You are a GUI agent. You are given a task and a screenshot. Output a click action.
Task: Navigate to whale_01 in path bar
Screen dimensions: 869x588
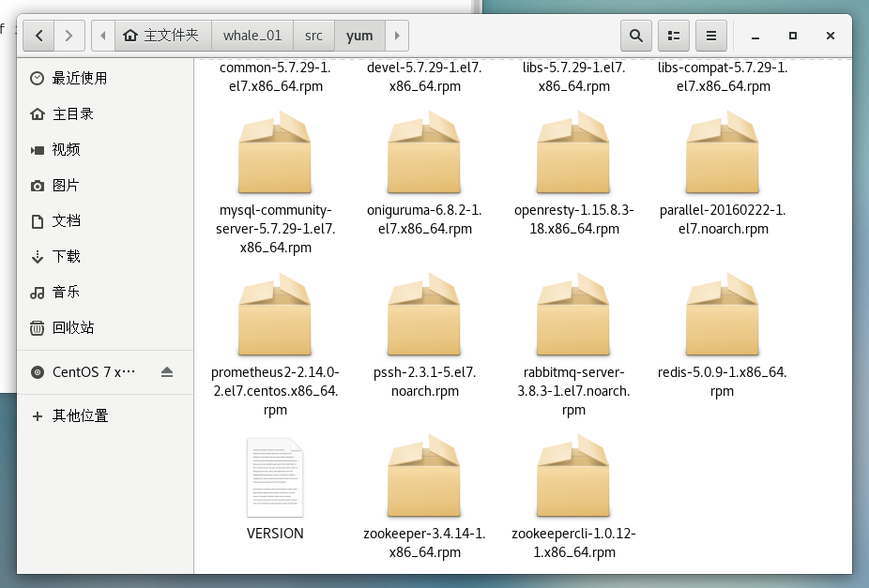pos(252,36)
